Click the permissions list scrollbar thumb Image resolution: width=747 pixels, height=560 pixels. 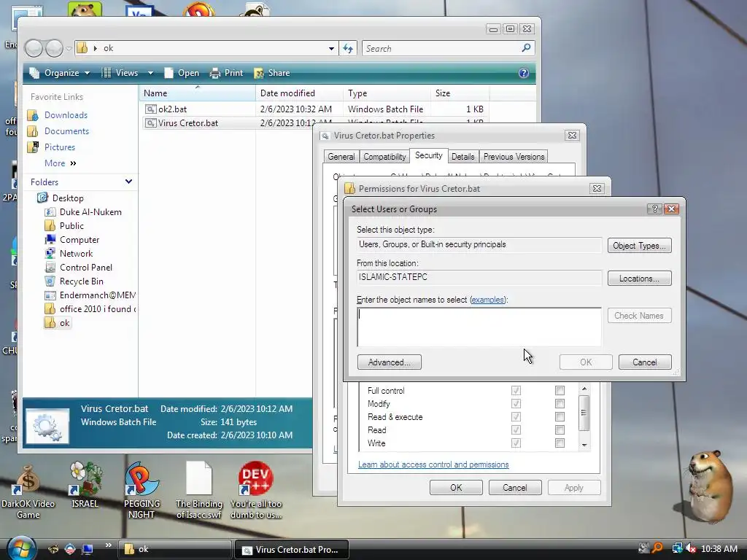tap(584, 413)
